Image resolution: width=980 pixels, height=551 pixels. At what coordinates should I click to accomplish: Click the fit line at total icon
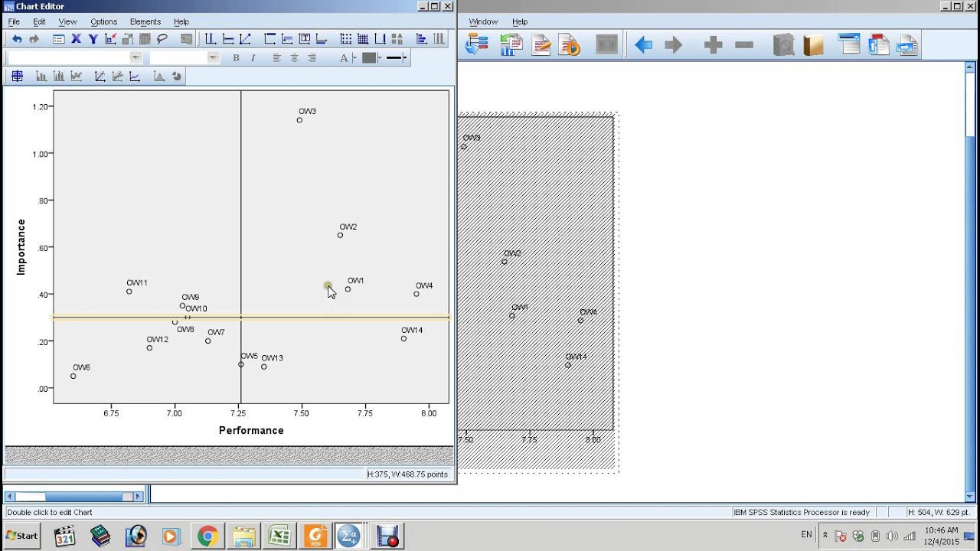click(x=100, y=76)
